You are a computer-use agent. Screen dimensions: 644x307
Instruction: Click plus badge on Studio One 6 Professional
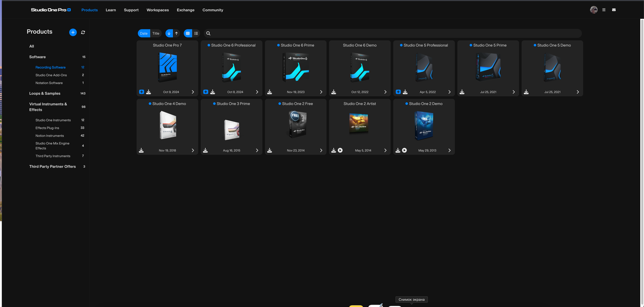[x=206, y=92]
